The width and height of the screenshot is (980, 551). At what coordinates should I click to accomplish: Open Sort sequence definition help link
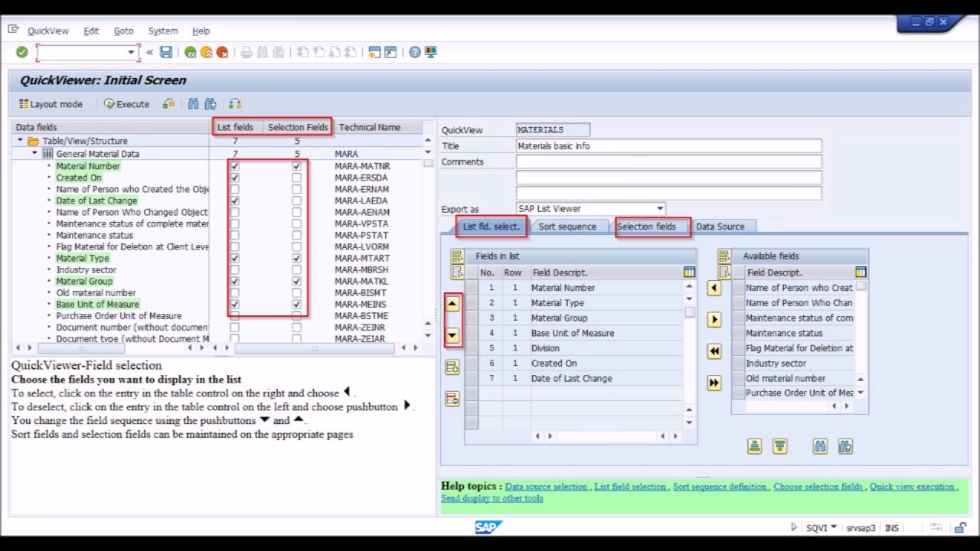coord(720,487)
